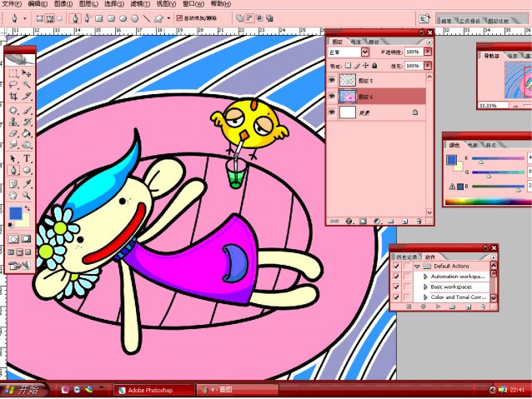Select the Hand tool
Viewport: 532px width, 399px height.
tap(13, 196)
